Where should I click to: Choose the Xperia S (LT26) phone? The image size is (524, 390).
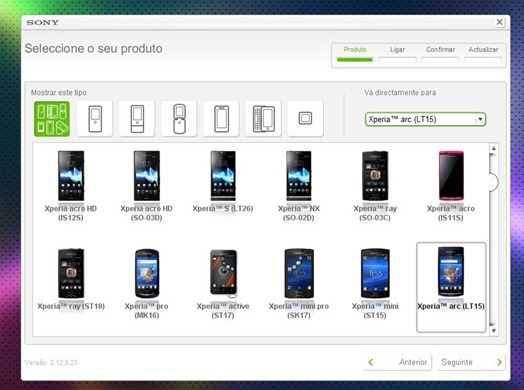point(223,182)
